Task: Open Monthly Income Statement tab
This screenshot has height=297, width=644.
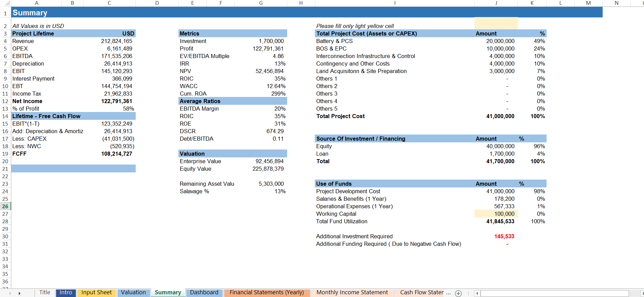Action: (352, 293)
